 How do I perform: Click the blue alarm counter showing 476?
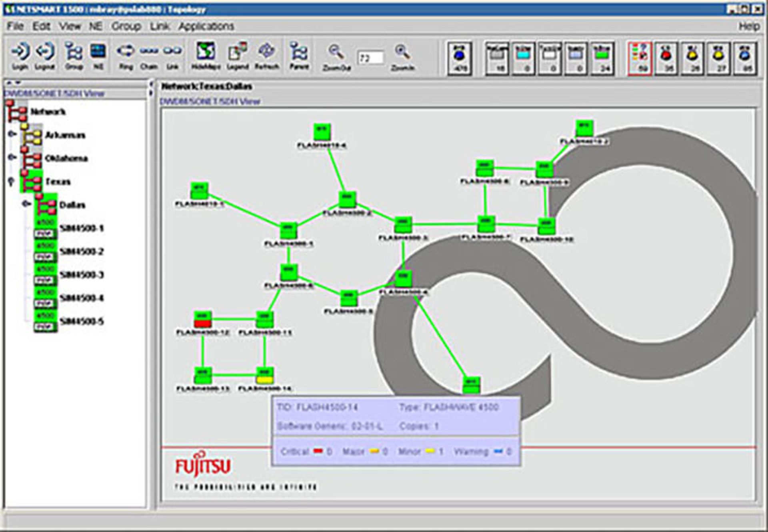tap(460, 58)
